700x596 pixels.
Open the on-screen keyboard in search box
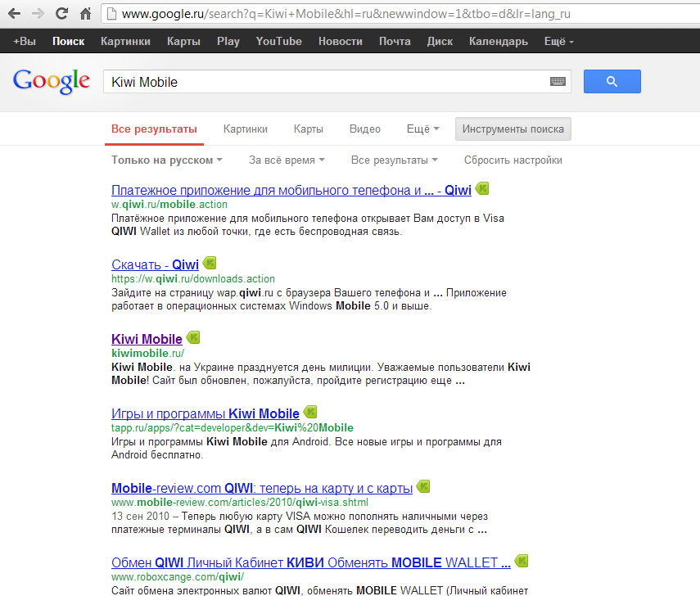coord(558,82)
